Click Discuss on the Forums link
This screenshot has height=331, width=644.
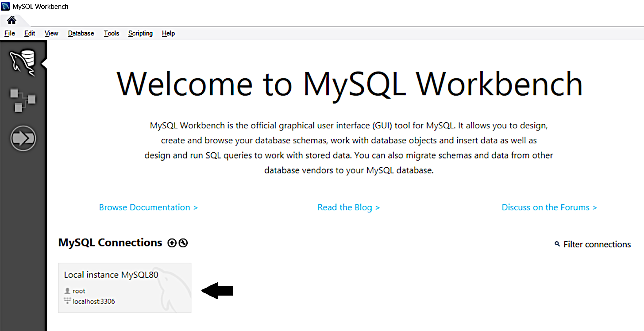coord(549,207)
